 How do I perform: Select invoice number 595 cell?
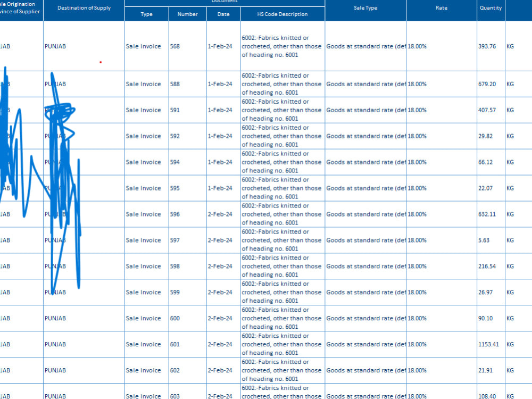(x=187, y=188)
